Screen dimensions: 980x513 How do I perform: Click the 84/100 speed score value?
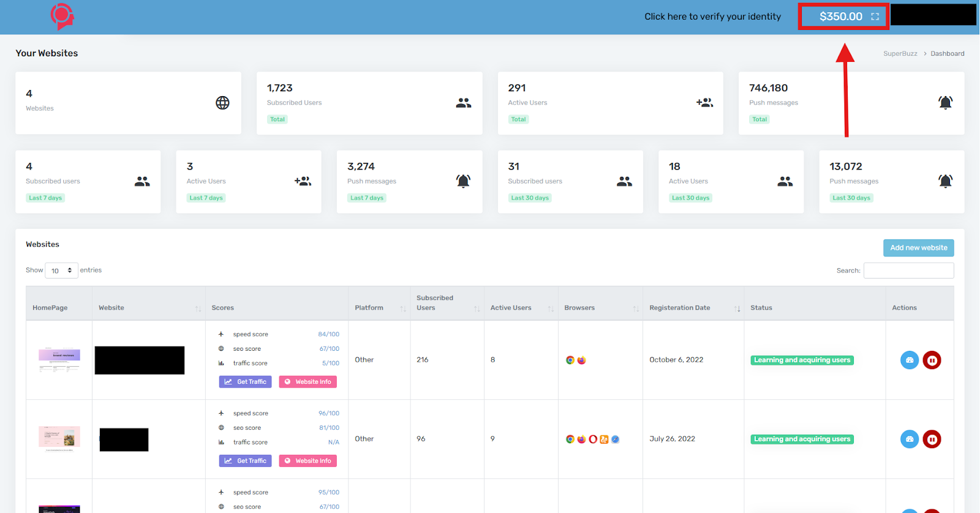[328, 334]
